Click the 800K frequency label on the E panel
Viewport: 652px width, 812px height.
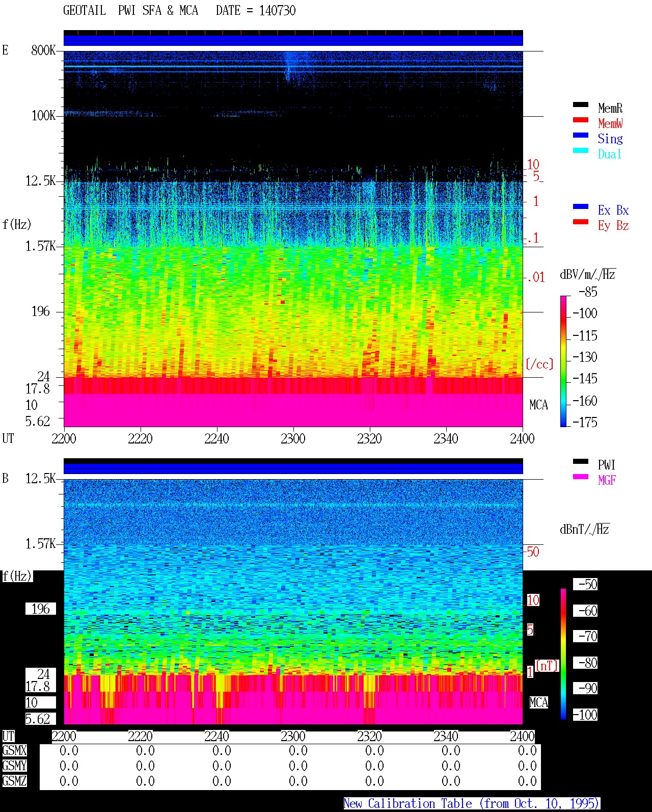pyautogui.click(x=43, y=50)
